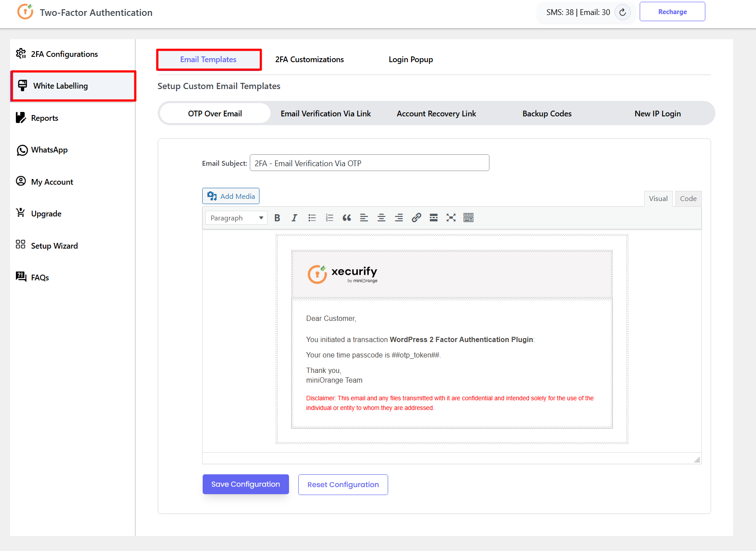Switch editor to Visual mode
Image resolution: width=756 pixels, height=551 pixels.
point(658,199)
